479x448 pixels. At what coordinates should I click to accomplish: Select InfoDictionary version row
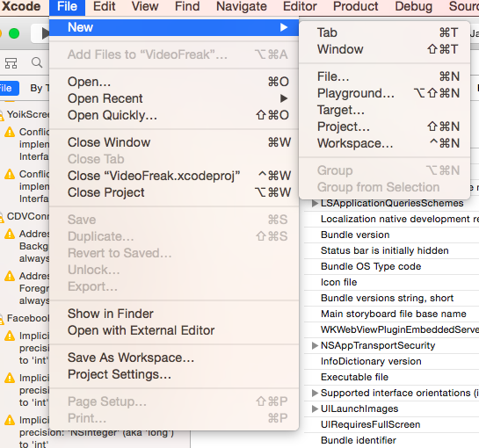pos(392,361)
